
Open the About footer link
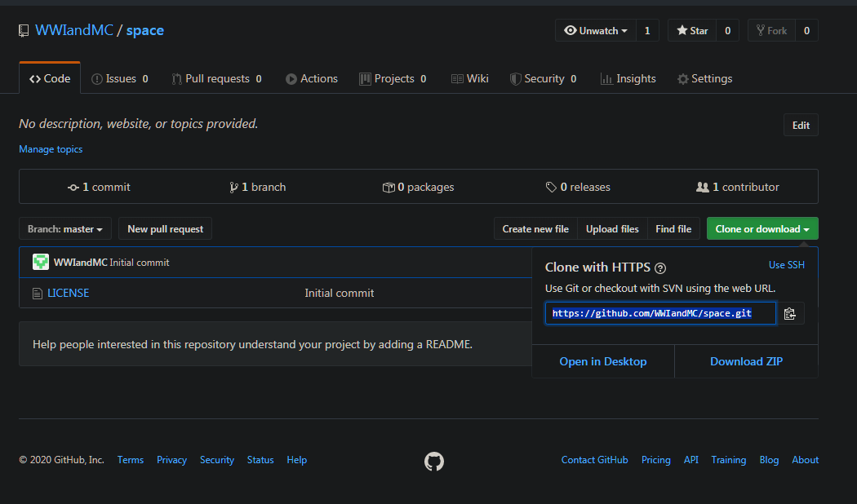tap(805, 460)
